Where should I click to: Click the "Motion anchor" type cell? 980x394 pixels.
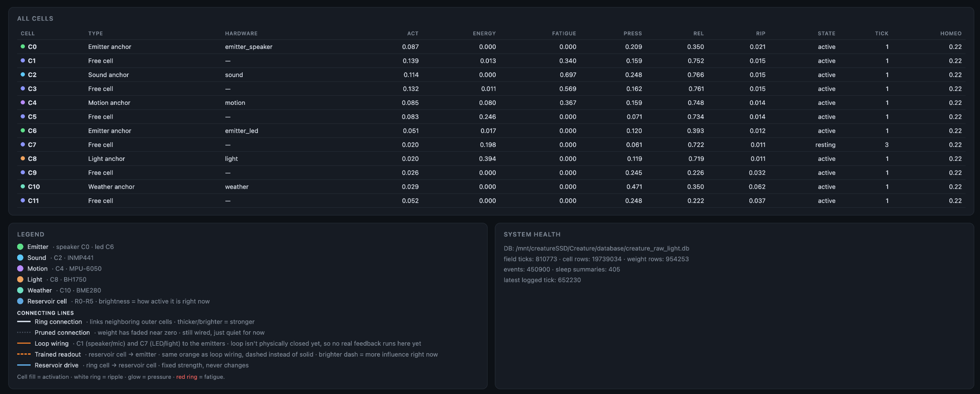tap(109, 103)
